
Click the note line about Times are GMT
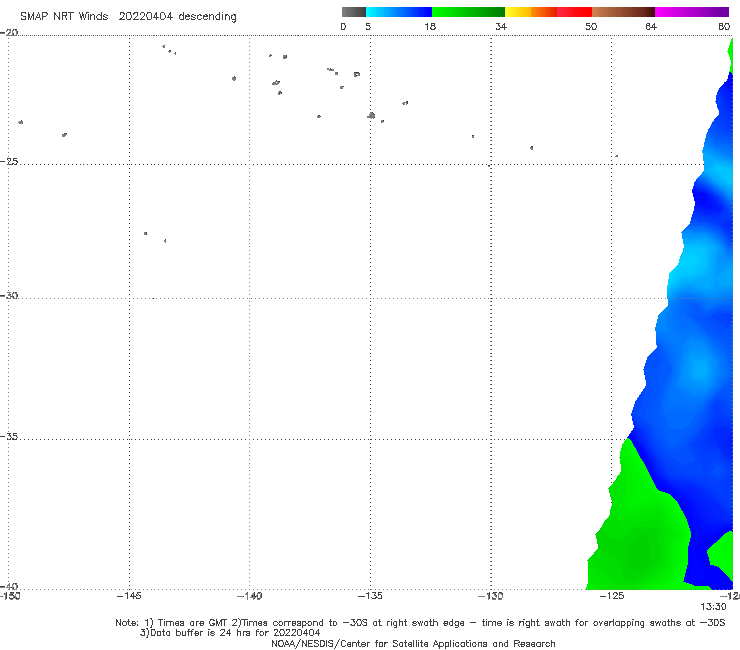click(420, 623)
